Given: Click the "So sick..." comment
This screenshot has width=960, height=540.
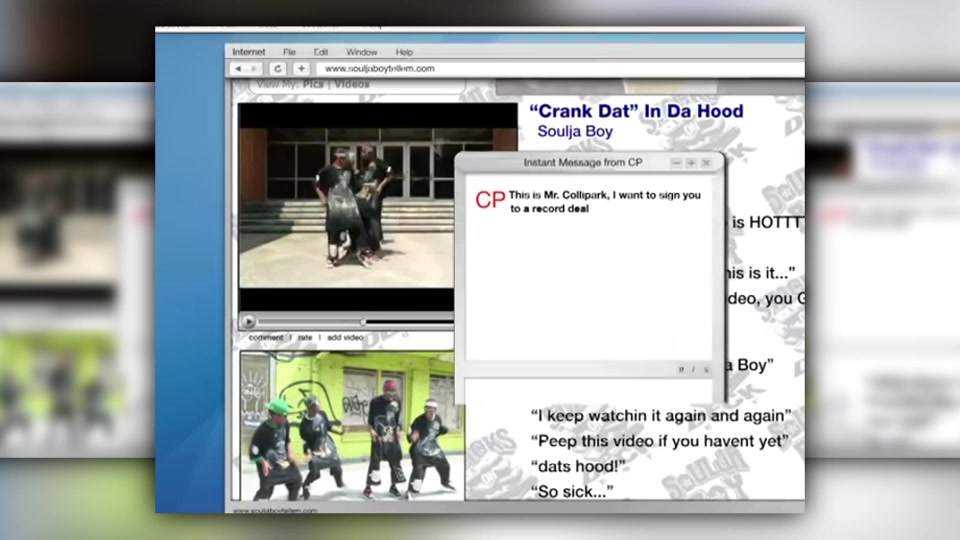Looking at the screenshot, I should [572, 492].
